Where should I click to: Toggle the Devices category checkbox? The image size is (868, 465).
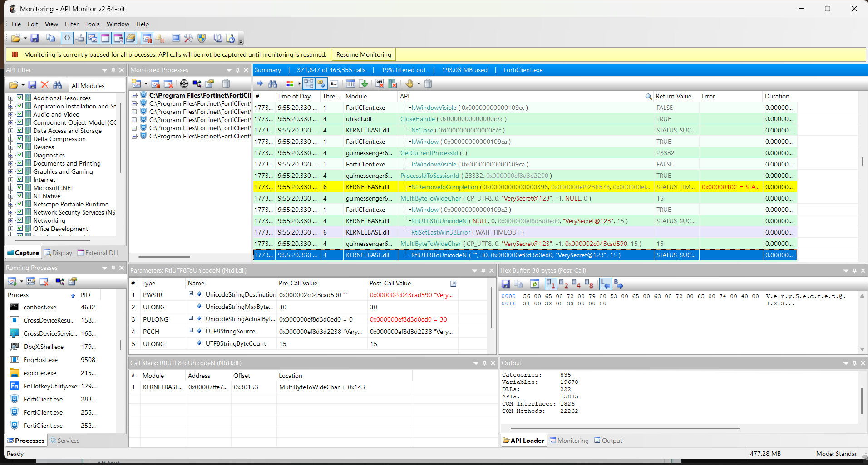click(x=20, y=147)
